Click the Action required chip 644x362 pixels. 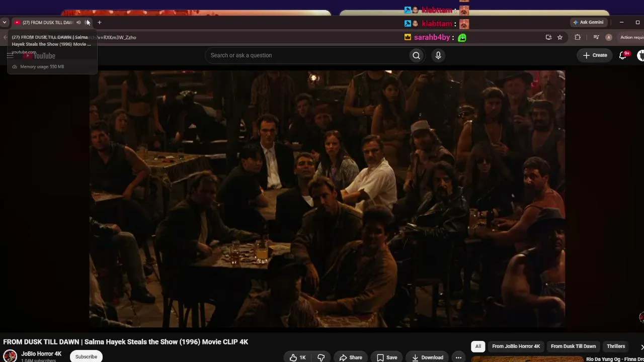[631, 37]
